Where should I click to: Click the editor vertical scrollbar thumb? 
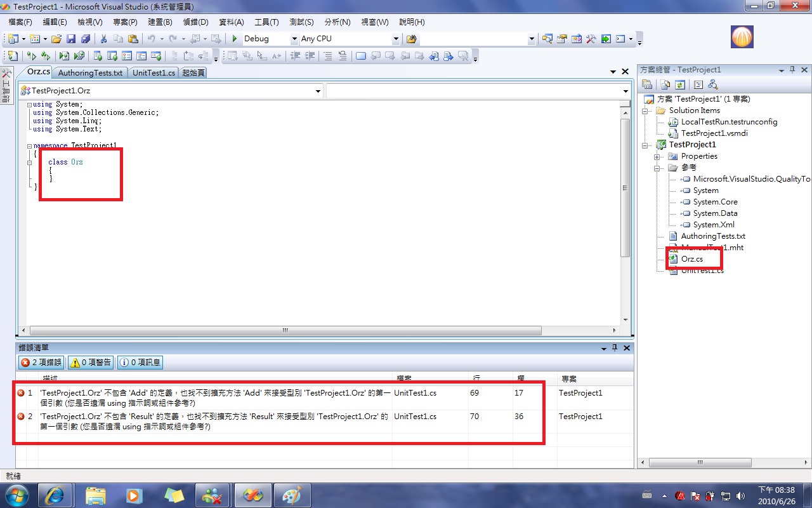click(x=625, y=187)
